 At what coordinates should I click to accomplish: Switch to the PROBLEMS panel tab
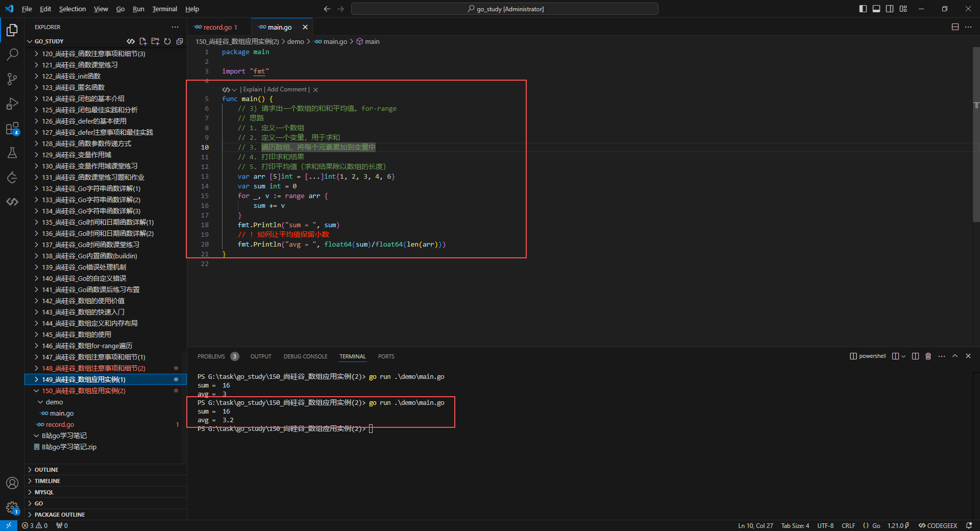[x=218, y=356]
